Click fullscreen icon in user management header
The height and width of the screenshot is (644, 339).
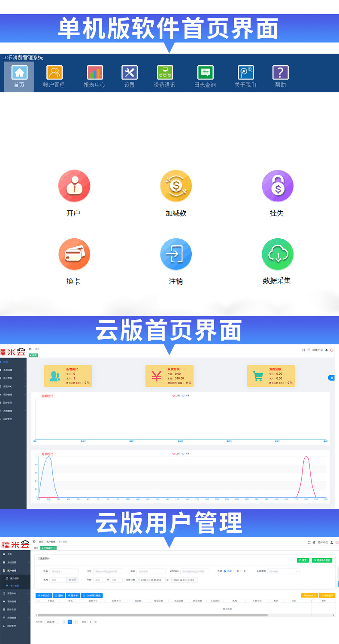tap(309, 542)
